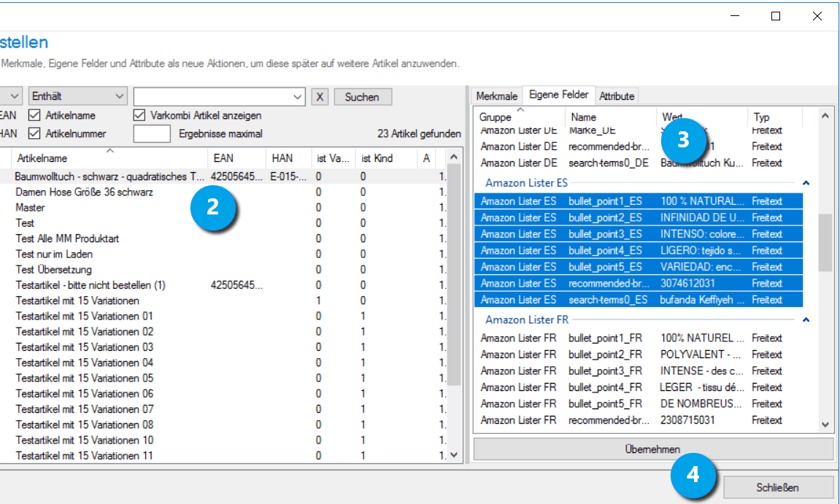The height and width of the screenshot is (504, 840).
Task: Select Testartikel mit 15 Variationen 11
Action: (x=223, y=456)
